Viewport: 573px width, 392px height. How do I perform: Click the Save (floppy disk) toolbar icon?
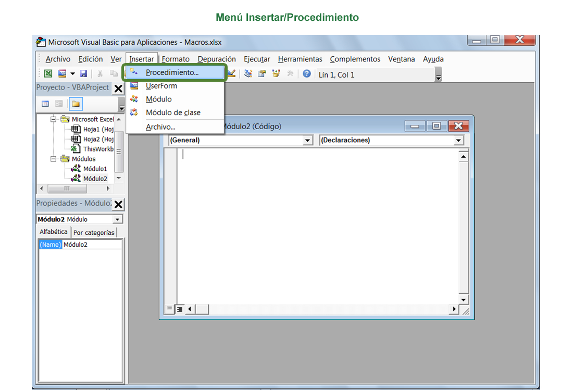click(83, 73)
